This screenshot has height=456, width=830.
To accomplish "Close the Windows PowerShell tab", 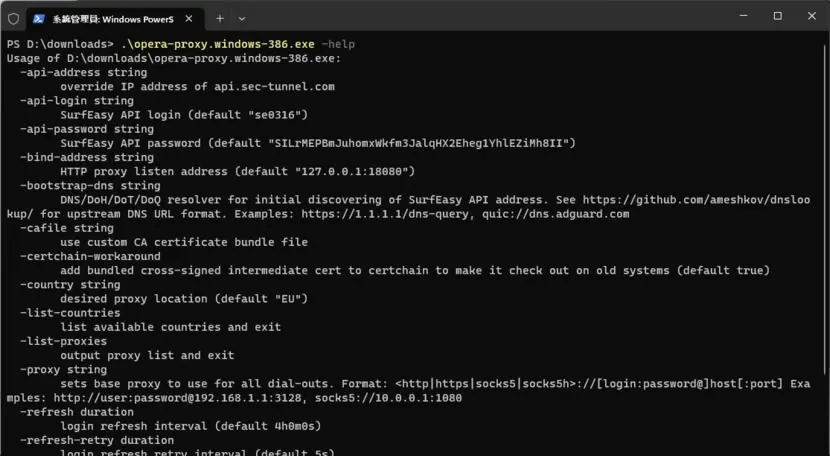I will click(189, 19).
